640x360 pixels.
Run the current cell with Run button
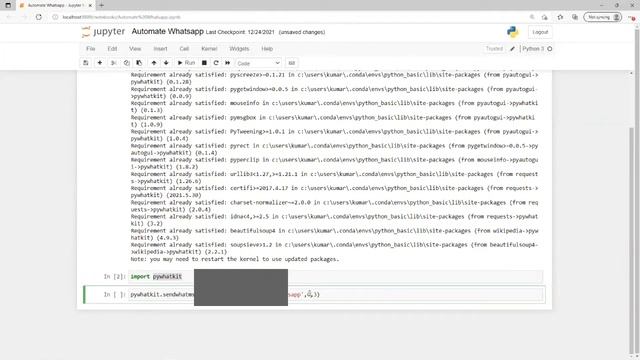(186, 63)
